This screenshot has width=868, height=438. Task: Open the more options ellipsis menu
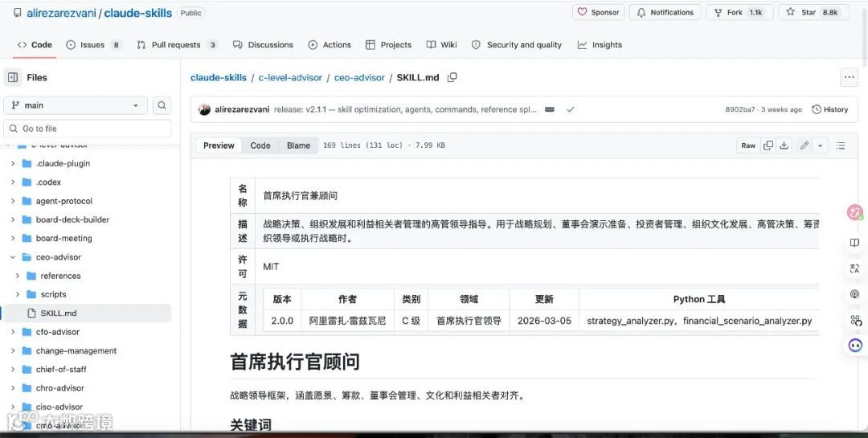[x=850, y=77]
